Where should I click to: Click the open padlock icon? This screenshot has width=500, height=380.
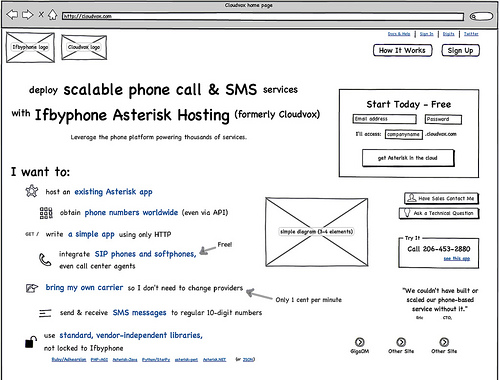[x=31, y=342]
